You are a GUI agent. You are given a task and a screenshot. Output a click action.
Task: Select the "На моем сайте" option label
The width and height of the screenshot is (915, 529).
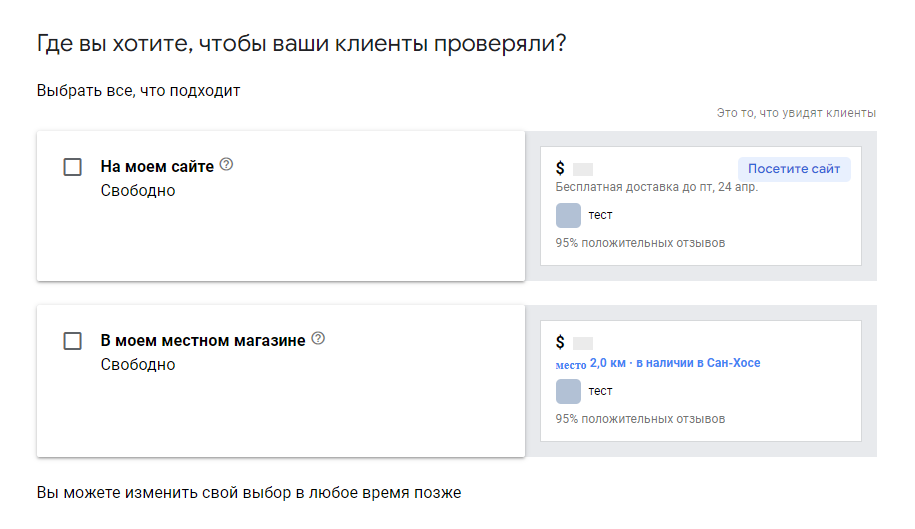coord(157,167)
